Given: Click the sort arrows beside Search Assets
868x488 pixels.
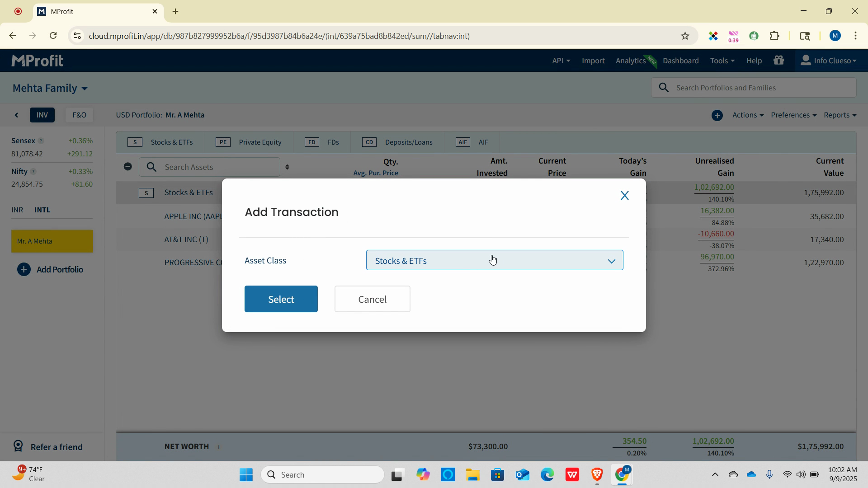Looking at the screenshot, I should point(287,167).
